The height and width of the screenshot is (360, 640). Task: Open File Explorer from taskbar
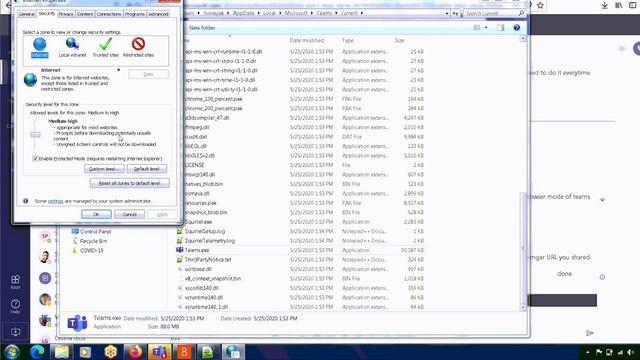click(62, 352)
